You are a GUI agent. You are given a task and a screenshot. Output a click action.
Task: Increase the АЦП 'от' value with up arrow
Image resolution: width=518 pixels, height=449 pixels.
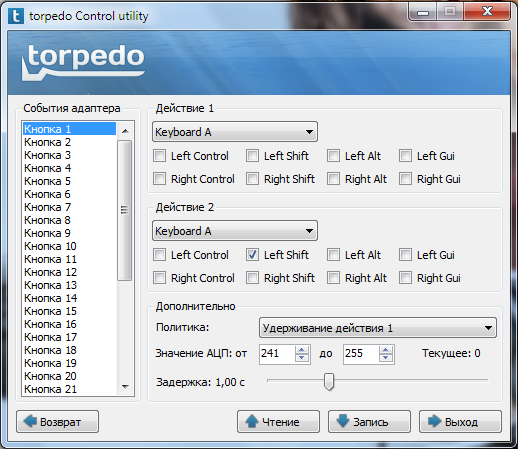(302, 350)
